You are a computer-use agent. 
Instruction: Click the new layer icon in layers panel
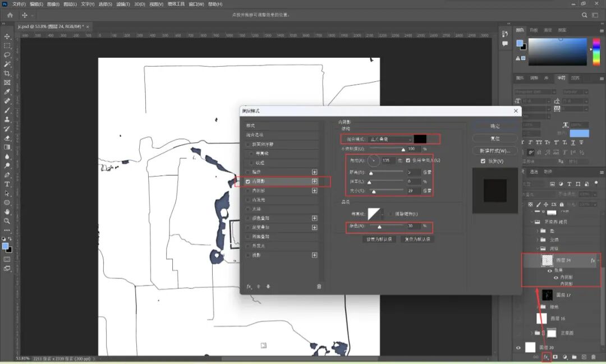[x=584, y=357]
